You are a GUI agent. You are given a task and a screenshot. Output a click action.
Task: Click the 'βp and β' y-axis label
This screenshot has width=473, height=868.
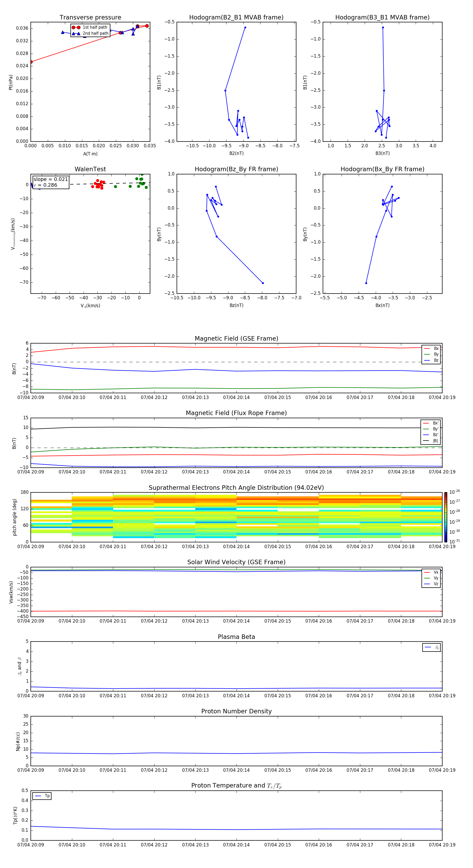19,666
